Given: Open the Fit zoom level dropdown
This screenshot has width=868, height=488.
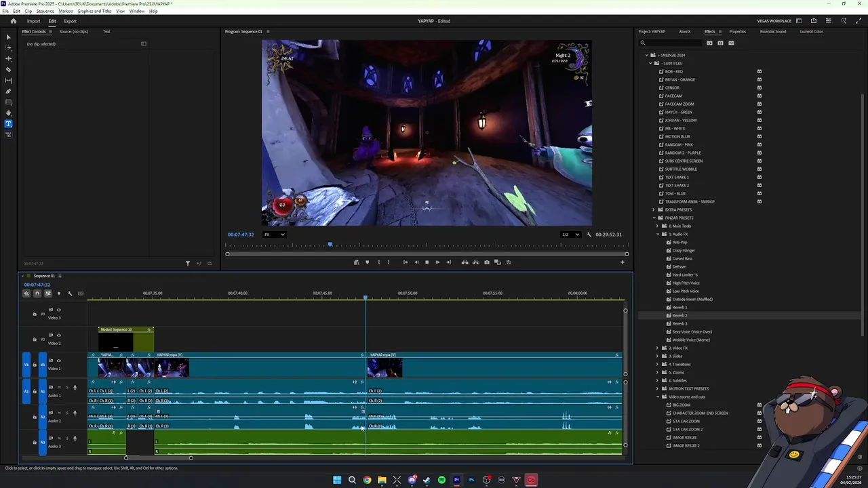Looking at the screenshot, I should pyautogui.click(x=275, y=235).
